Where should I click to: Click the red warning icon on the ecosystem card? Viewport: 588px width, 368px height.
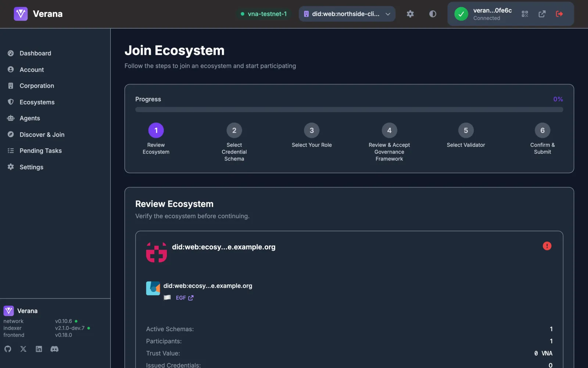547,246
